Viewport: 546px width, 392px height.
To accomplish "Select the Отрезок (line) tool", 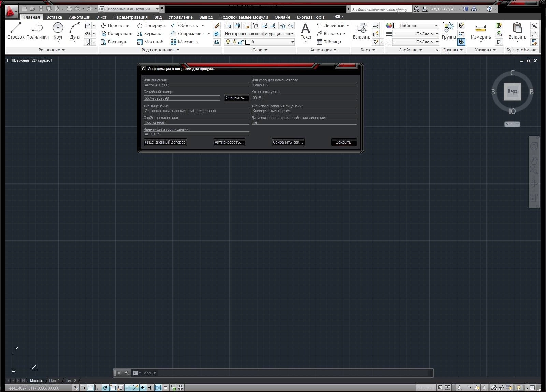I will (x=16, y=31).
